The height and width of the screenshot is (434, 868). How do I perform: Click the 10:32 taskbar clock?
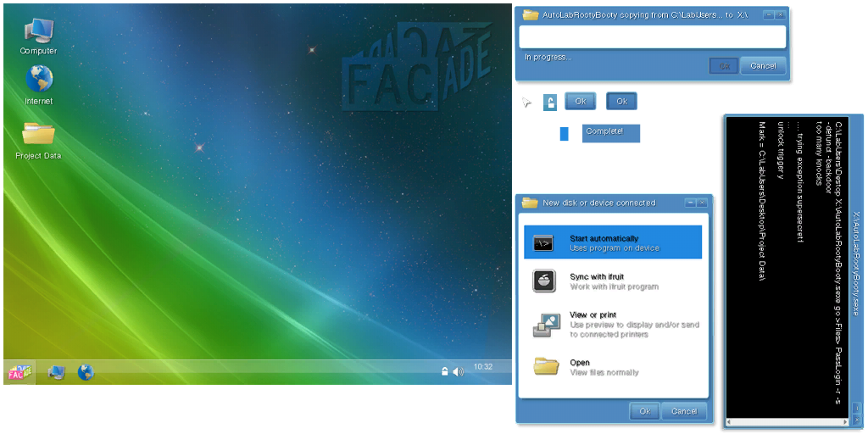click(x=482, y=367)
